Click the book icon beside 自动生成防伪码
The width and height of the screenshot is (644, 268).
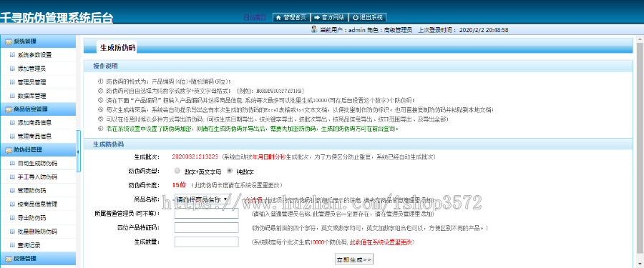coord(12,164)
